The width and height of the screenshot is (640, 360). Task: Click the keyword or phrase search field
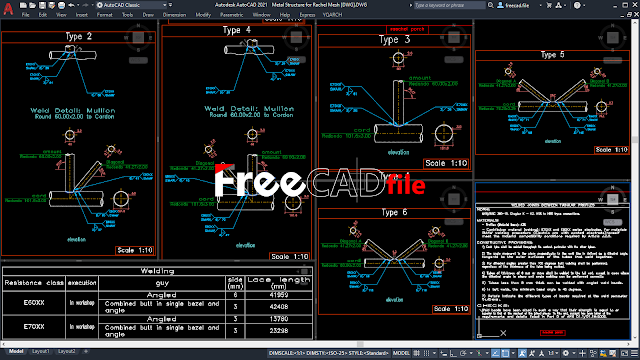click(x=449, y=5)
